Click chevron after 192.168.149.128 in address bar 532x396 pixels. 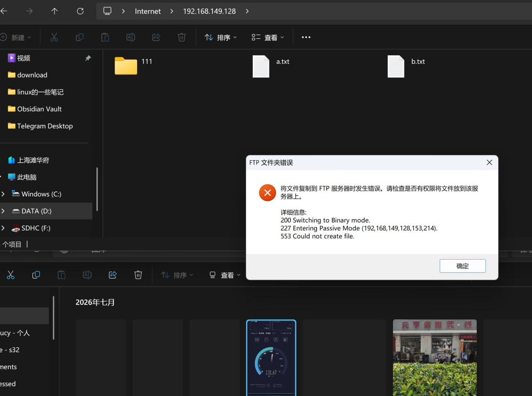tap(247, 11)
